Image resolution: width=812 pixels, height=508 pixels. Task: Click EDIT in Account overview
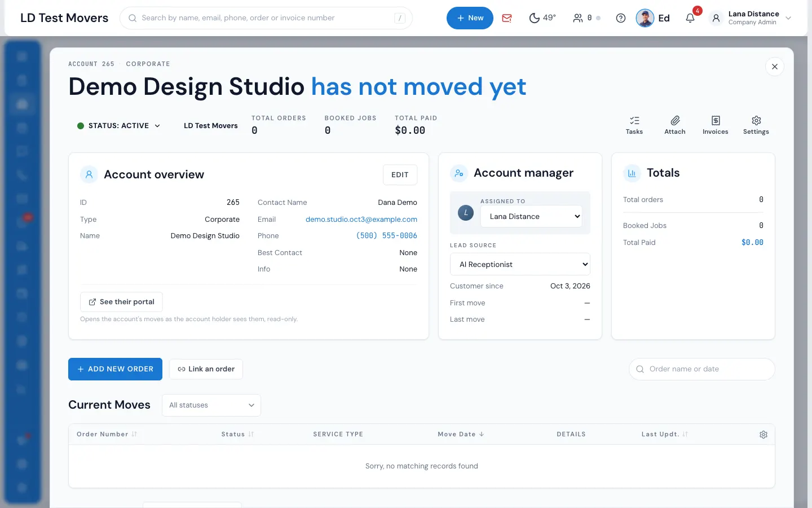point(400,175)
